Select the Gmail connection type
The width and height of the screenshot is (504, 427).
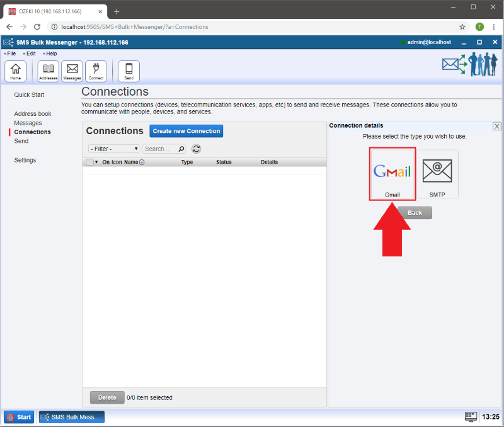(x=392, y=174)
